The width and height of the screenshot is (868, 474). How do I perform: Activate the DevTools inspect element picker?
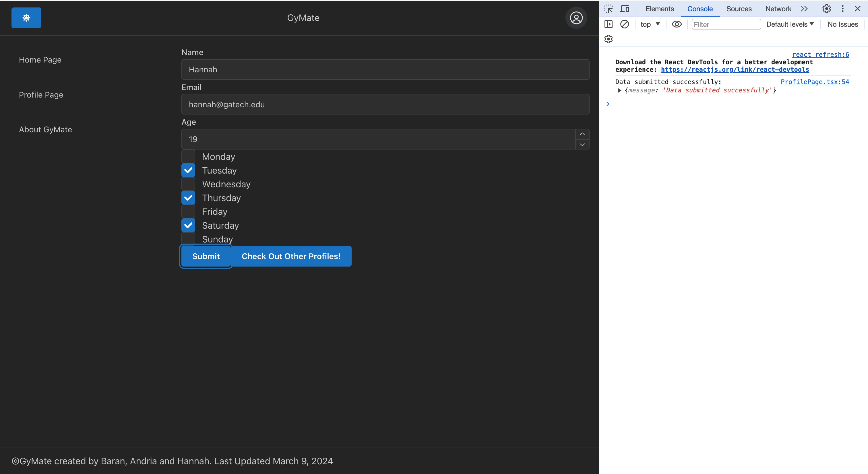(608, 9)
